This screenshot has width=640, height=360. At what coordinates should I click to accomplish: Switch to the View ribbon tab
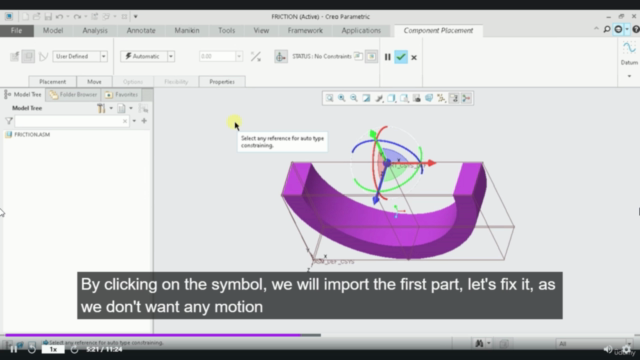pos(261,31)
